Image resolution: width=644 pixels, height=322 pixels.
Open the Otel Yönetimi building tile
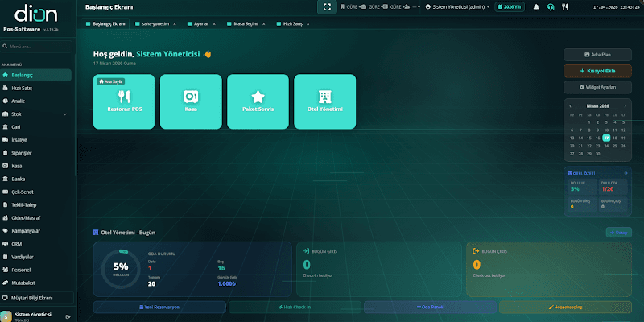pos(325,101)
